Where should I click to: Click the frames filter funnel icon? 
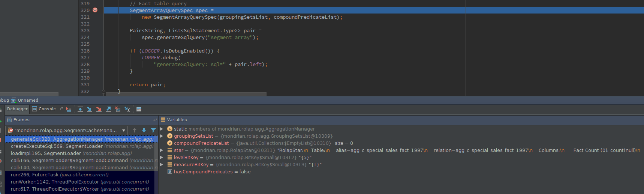[153, 130]
